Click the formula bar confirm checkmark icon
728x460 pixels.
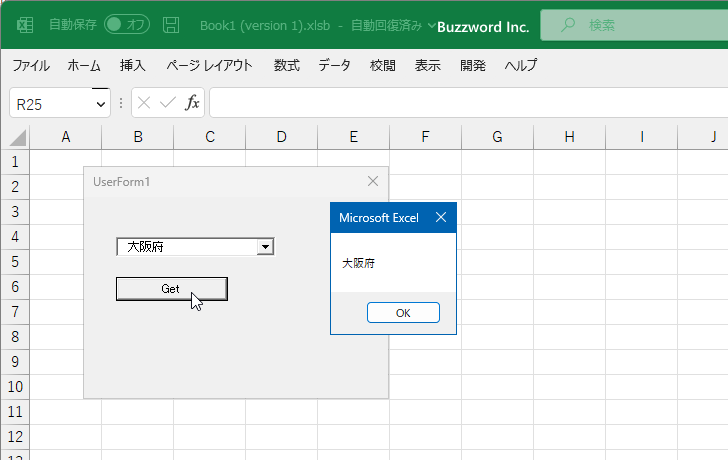coord(168,103)
